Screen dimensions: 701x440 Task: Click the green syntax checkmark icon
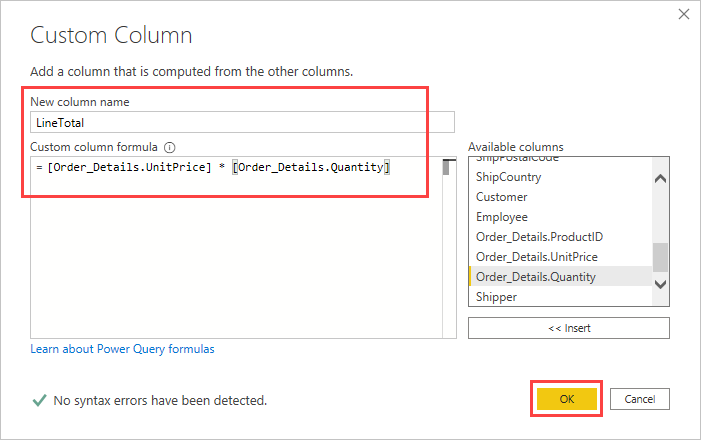39,400
